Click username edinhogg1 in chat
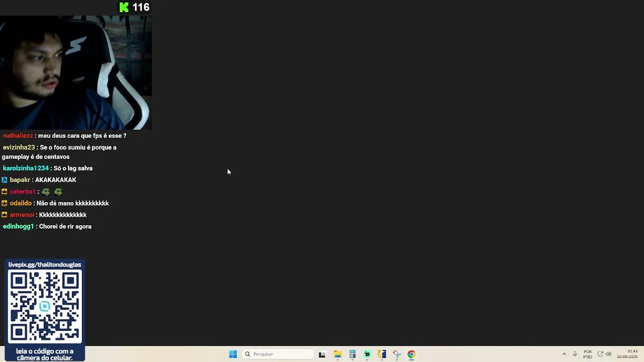The image size is (644, 362). 18,226
